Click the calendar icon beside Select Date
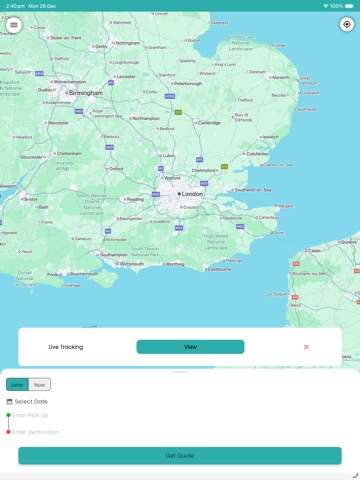The width and height of the screenshot is (360, 480). pyautogui.click(x=9, y=402)
